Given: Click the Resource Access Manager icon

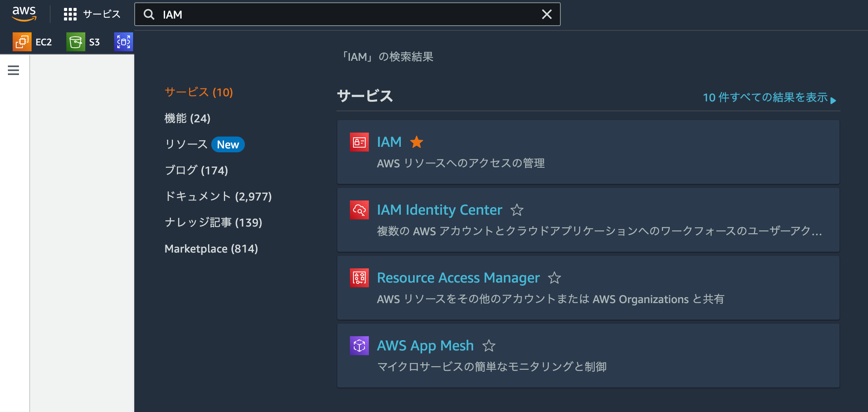Looking at the screenshot, I should [359, 277].
